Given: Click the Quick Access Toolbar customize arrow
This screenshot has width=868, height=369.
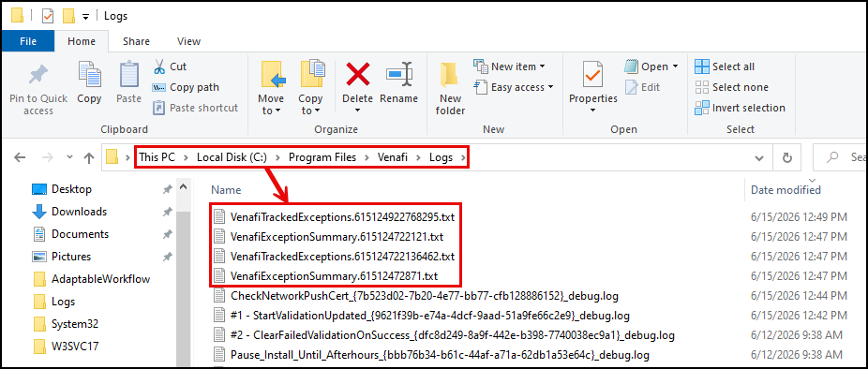Looking at the screenshot, I should 85,16.
